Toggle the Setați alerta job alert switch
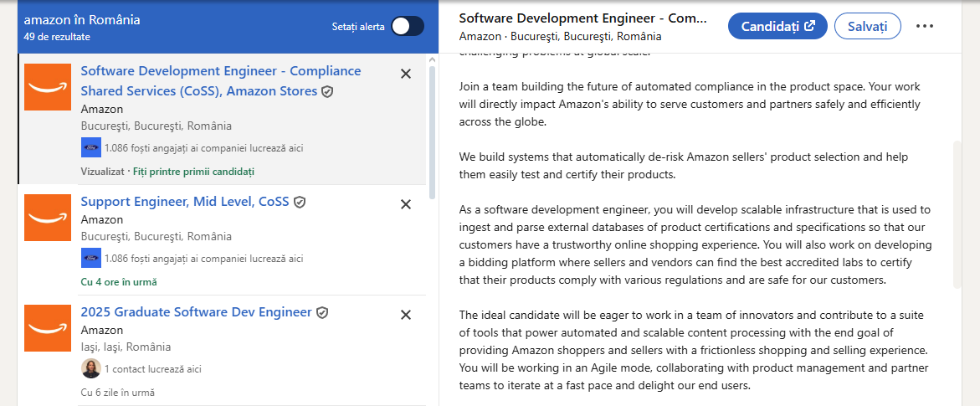Image resolution: width=980 pixels, height=406 pixels. click(x=408, y=26)
